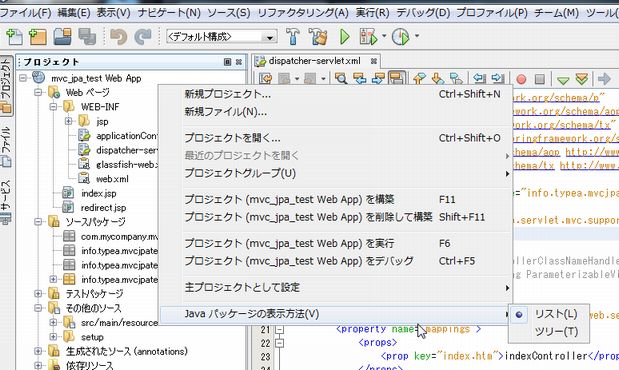Select index.jsp in the project tree
This screenshot has height=370, width=619.
coord(99,193)
